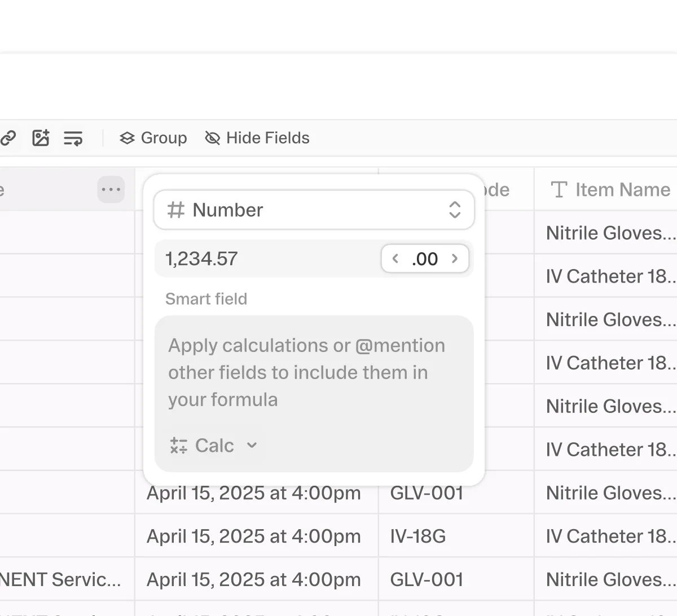Click the Group button

pos(153,138)
